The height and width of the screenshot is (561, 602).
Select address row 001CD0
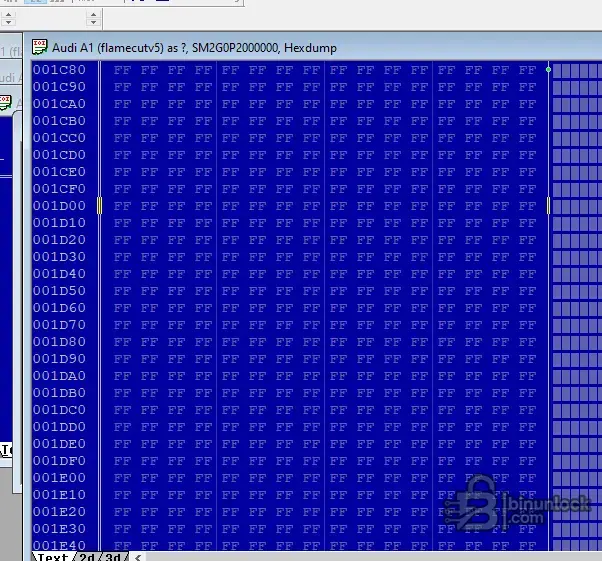tap(59, 155)
